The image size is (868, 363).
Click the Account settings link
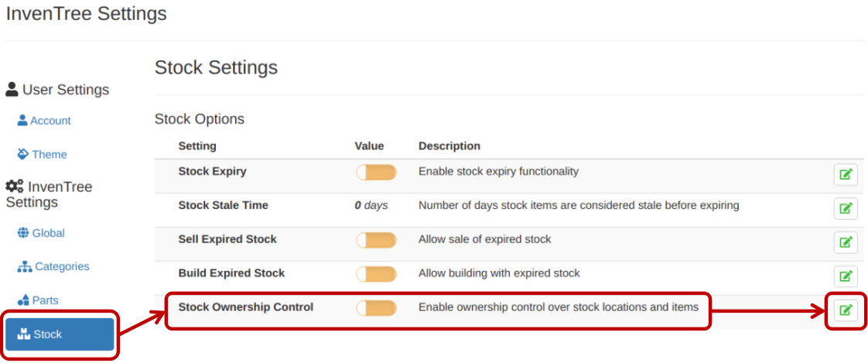pyautogui.click(x=50, y=121)
